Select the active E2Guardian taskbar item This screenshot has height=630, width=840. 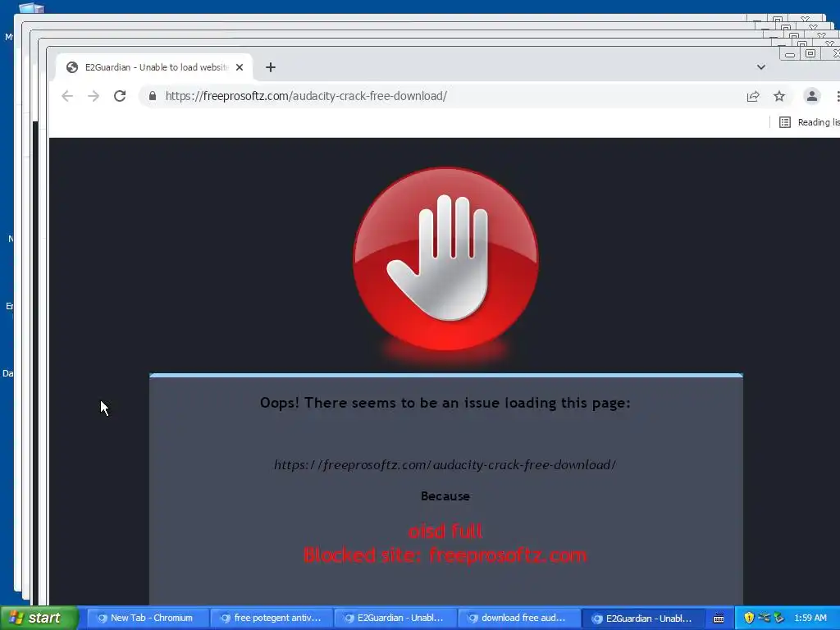click(x=643, y=618)
